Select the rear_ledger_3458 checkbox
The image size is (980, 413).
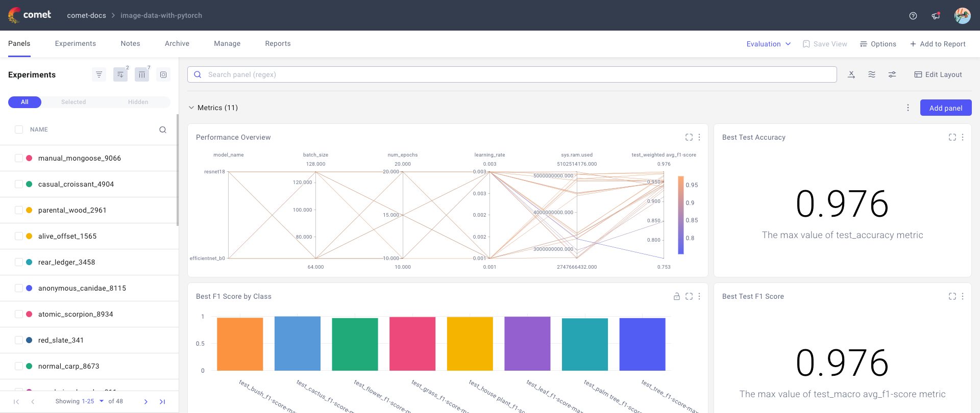point(19,262)
